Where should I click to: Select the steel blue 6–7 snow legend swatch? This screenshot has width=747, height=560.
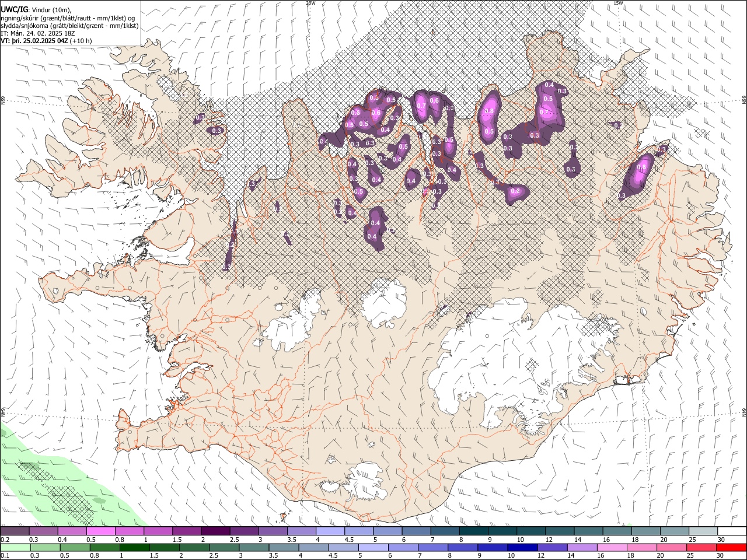pos(416,531)
